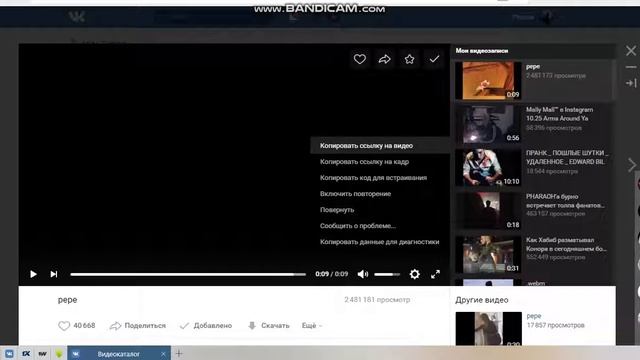Open the PHARAOH'а бурно встречает video
640x360 pixels.
coord(488,211)
